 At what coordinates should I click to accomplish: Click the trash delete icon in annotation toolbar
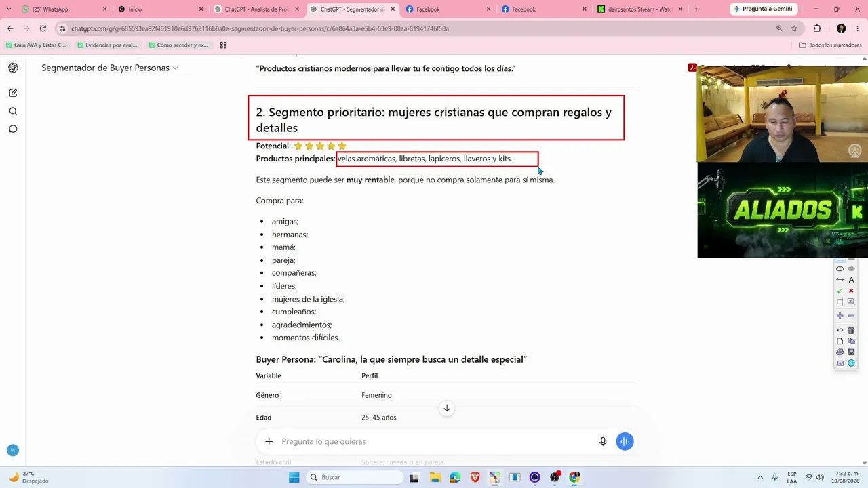click(851, 330)
